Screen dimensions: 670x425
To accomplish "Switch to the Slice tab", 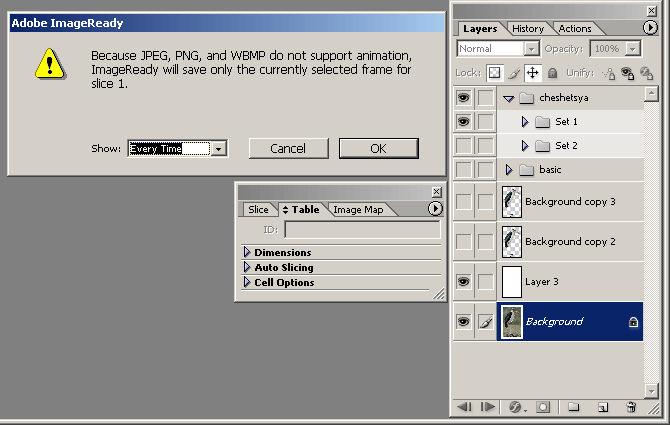I will click(258, 210).
